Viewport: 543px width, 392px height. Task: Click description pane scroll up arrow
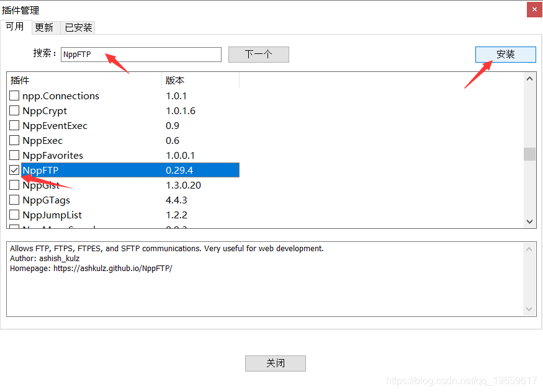pyautogui.click(x=529, y=249)
